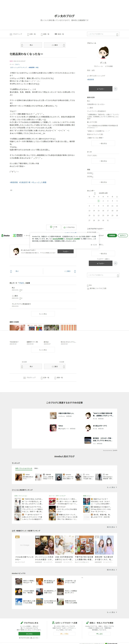Image resolution: width=129 pixels, height=644 pixels.
Task: Open the NAO ranking blog entry
Action: [x=105, y=477]
